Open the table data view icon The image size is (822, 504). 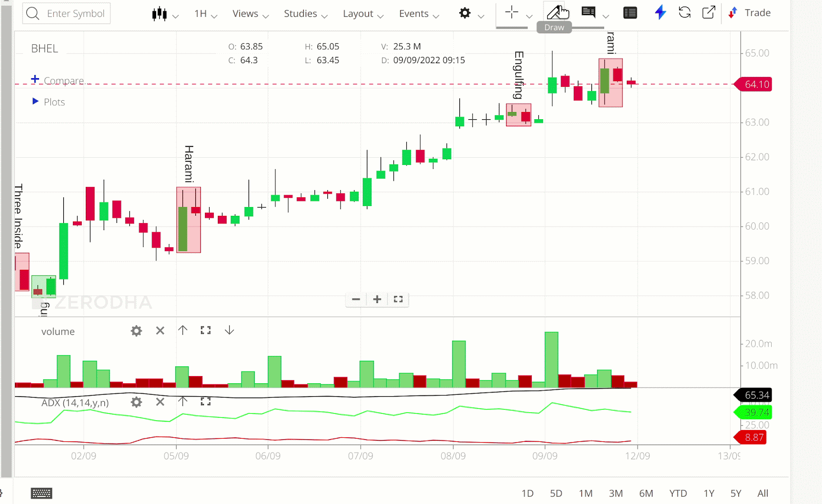pyautogui.click(x=630, y=13)
